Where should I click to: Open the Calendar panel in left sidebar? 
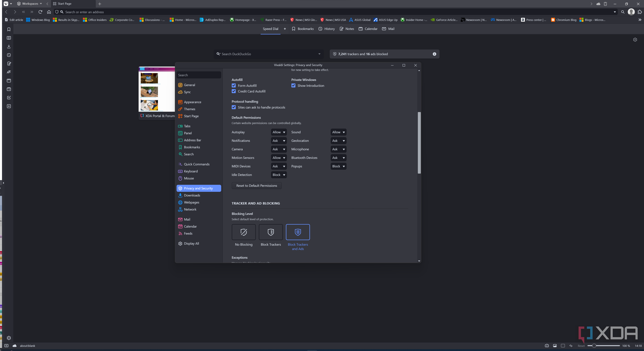tap(9, 89)
